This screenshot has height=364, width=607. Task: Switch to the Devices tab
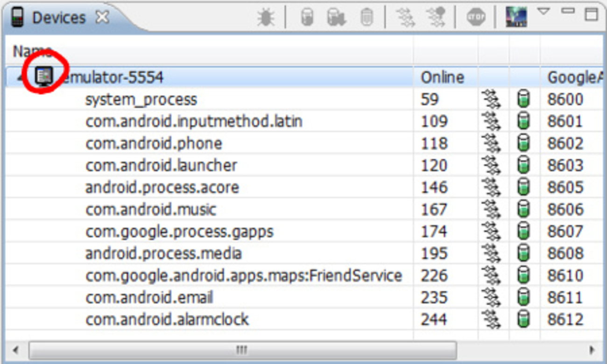58,18
